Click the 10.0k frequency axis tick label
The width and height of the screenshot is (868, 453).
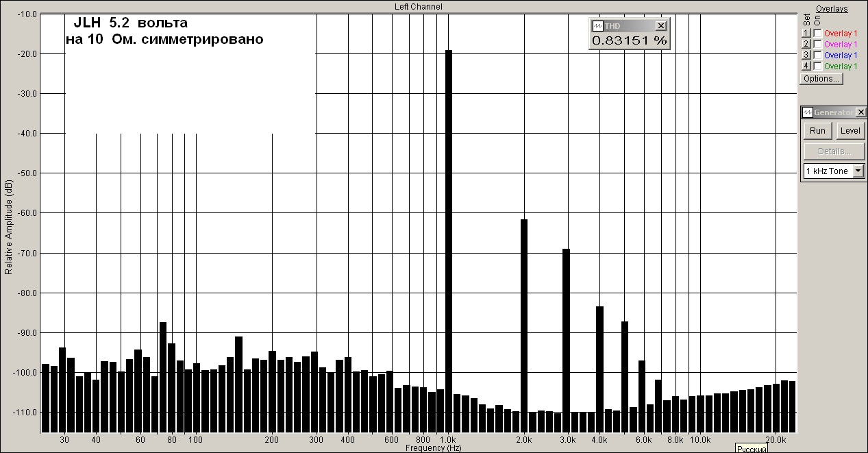[699, 439]
